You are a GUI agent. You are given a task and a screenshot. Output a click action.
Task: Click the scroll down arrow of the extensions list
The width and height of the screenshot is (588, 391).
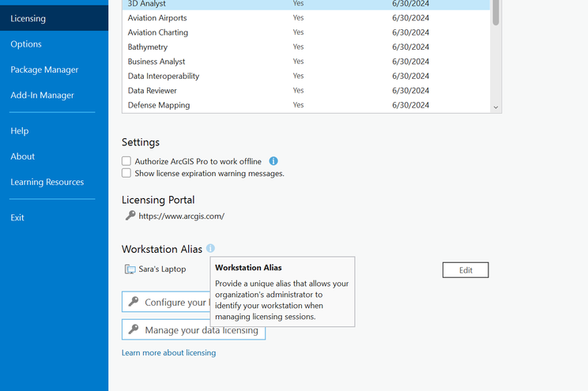coord(496,107)
